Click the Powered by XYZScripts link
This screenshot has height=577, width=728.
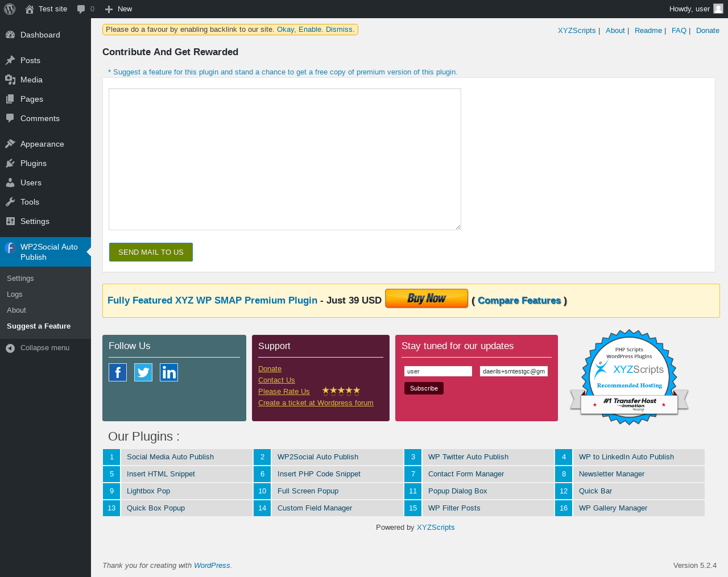(436, 528)
